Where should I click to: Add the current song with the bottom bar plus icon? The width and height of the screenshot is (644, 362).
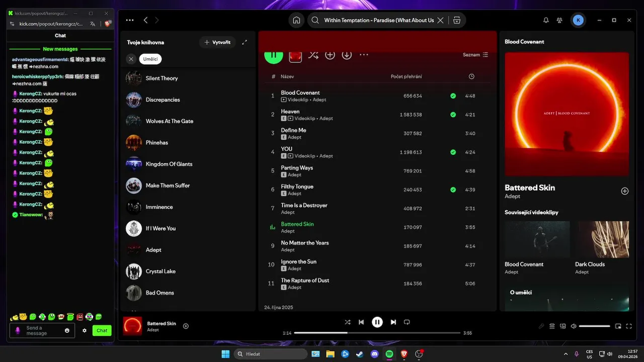point(186,326)
